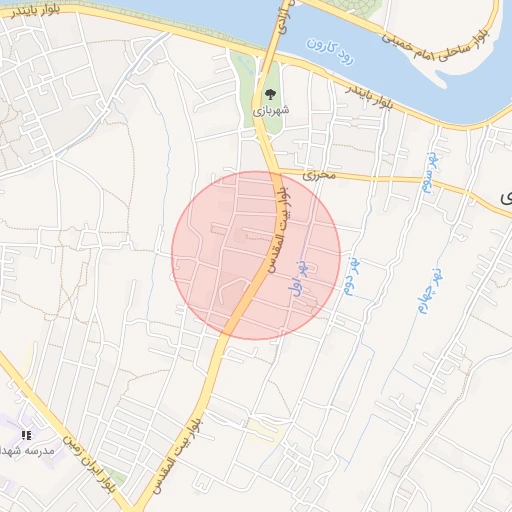Select the بلوار ایران زمین road label
The height and width of the screenshot is (512, 512).
coord(89,464)
